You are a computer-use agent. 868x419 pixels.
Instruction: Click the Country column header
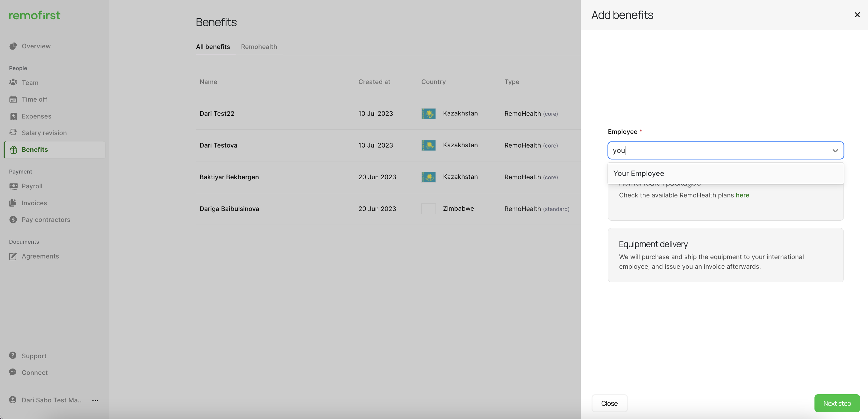coord(433,82)
